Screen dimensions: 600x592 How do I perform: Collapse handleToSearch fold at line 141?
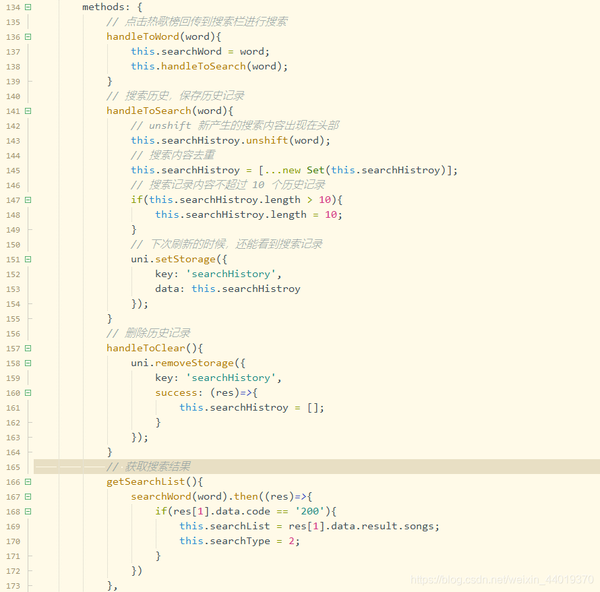(x=28, y=111)
